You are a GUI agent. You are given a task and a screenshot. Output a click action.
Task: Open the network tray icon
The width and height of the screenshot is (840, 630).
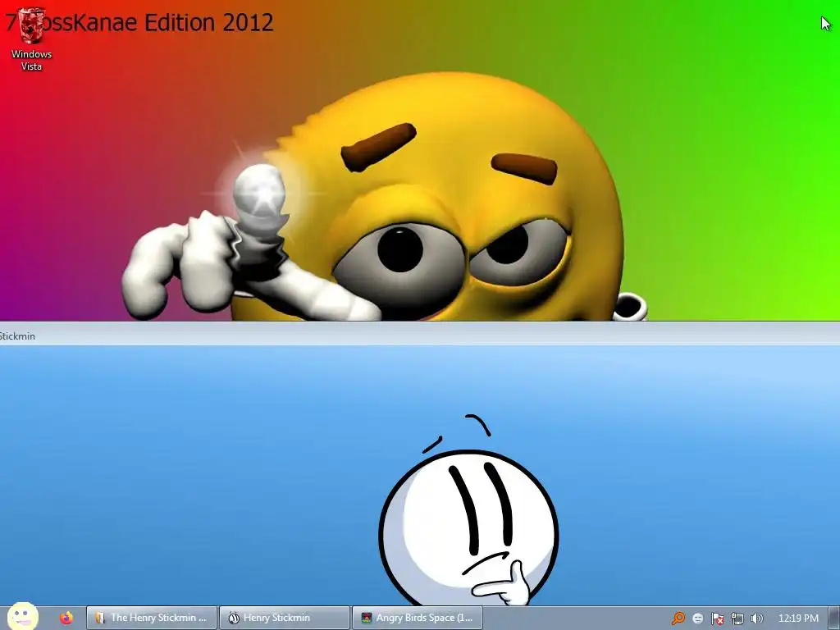[737, 619]
